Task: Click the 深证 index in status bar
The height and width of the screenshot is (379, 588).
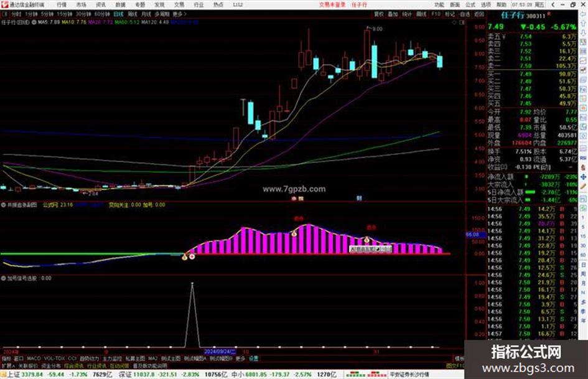Action: [125, 375]
